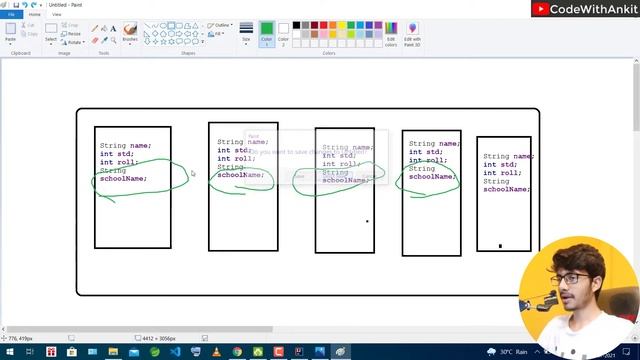Save the drawing from quick access toolbar

coord(16,5)
